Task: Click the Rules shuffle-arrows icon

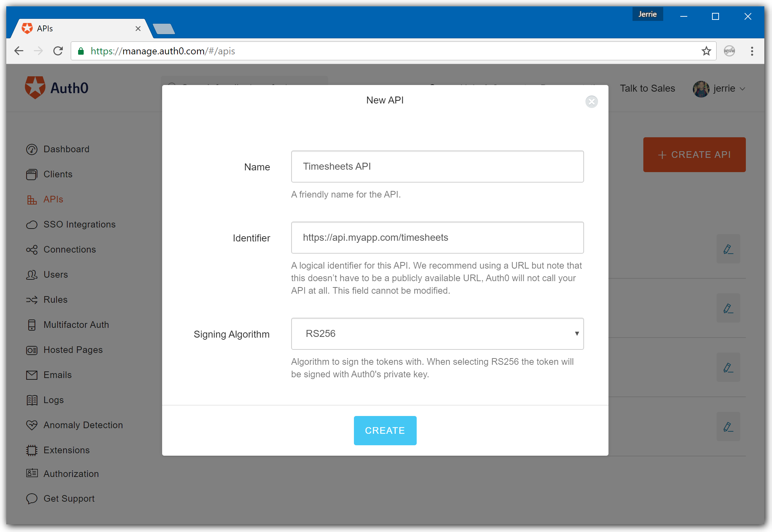Action: click(x=32, y=300)
